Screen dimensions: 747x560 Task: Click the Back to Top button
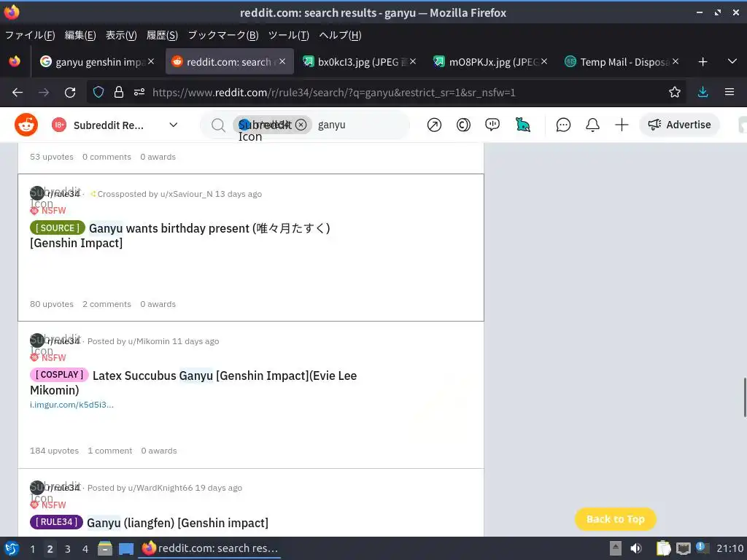(616, 519)
